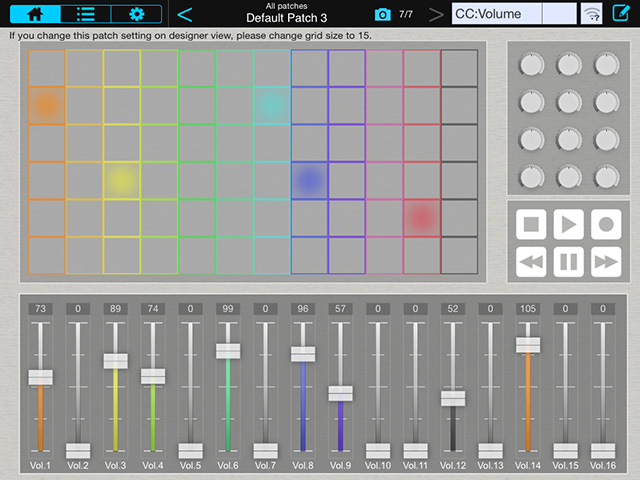Screen dimensions: 640x480
Task: Click the Pause button
Action: pos(569,262)
